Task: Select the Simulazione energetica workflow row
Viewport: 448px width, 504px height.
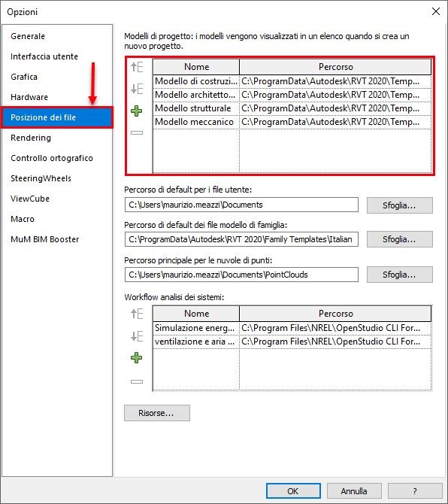Action: coord(292,328)
